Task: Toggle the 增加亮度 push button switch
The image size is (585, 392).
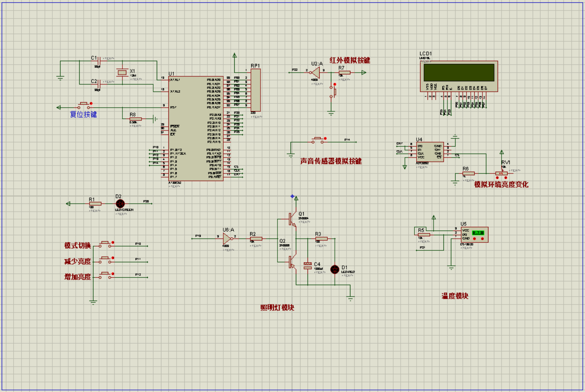Action: 105,276
